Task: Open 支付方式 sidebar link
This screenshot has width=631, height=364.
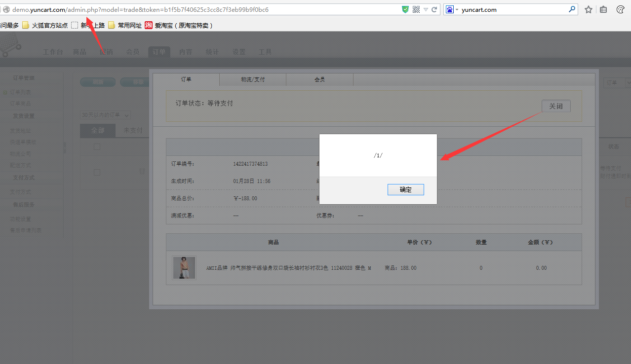Action: tap(21, 192)
